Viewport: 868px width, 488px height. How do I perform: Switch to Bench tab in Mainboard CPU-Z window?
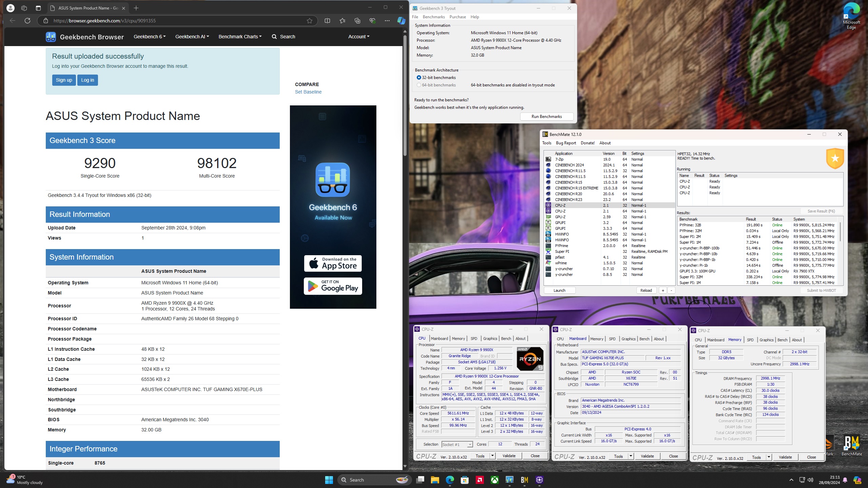(644, 339)
